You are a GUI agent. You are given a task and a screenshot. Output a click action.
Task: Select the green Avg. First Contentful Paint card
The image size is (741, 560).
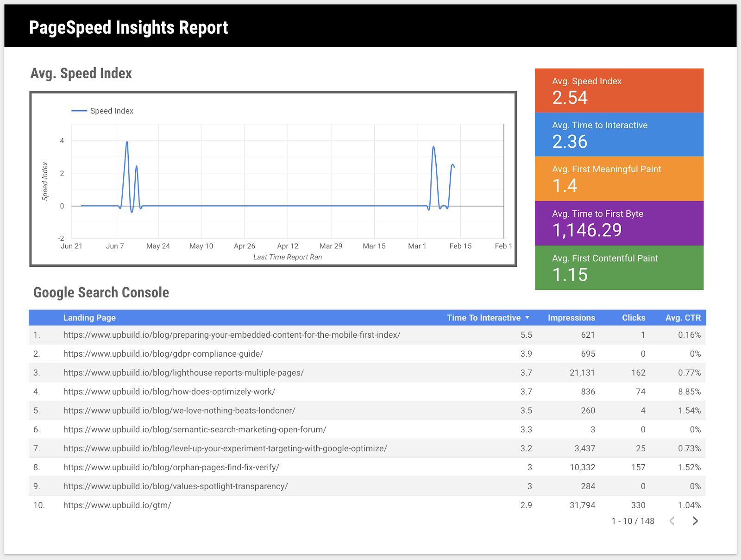619,268
